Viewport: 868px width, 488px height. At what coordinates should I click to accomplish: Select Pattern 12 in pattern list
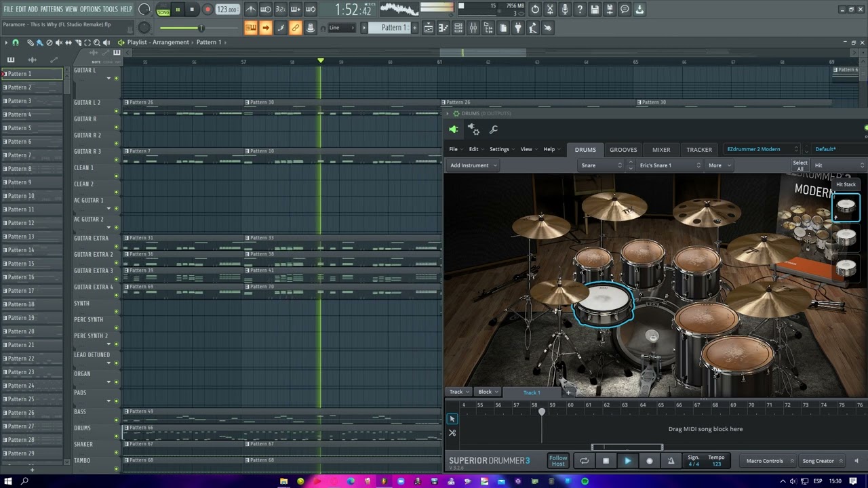click(x=33, y=223)
